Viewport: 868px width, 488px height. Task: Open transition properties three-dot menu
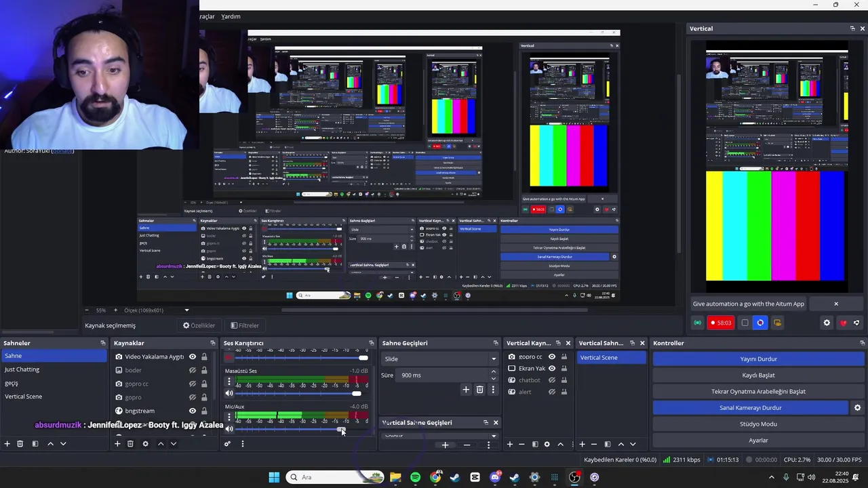pyautogui.click(x=493, y=390)
